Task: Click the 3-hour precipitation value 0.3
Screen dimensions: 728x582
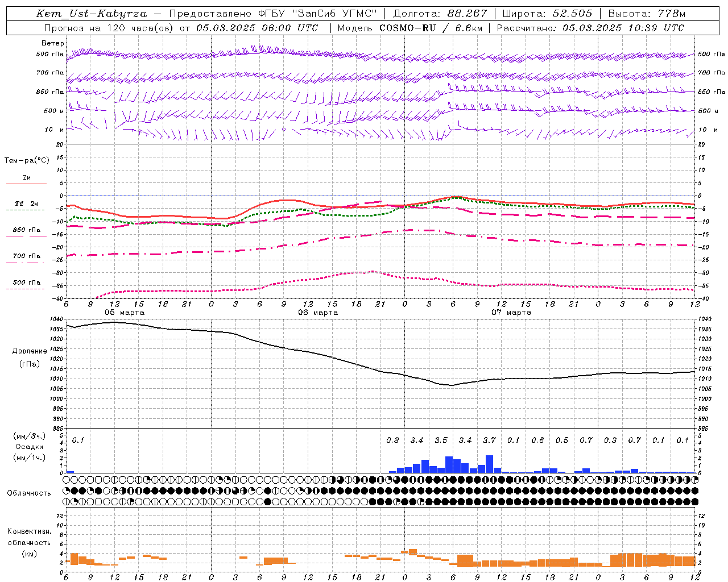Action: pos(610,440)
